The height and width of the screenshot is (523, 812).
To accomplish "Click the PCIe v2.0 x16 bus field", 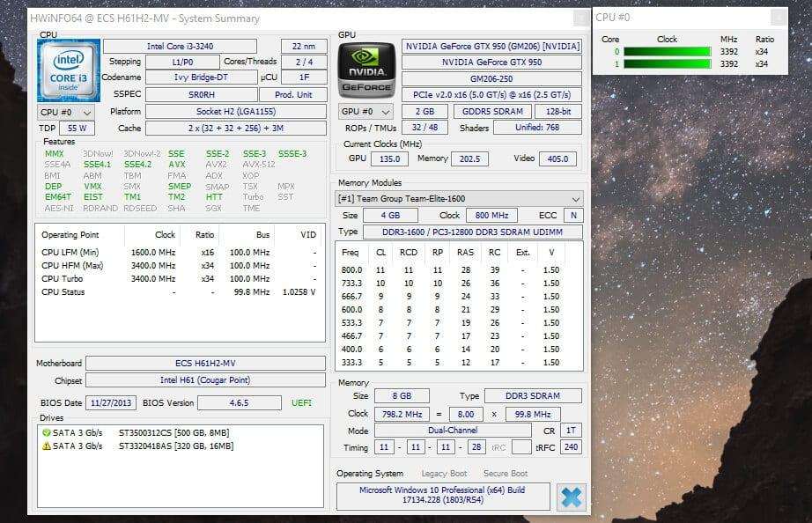I will (x=492, y=95).
